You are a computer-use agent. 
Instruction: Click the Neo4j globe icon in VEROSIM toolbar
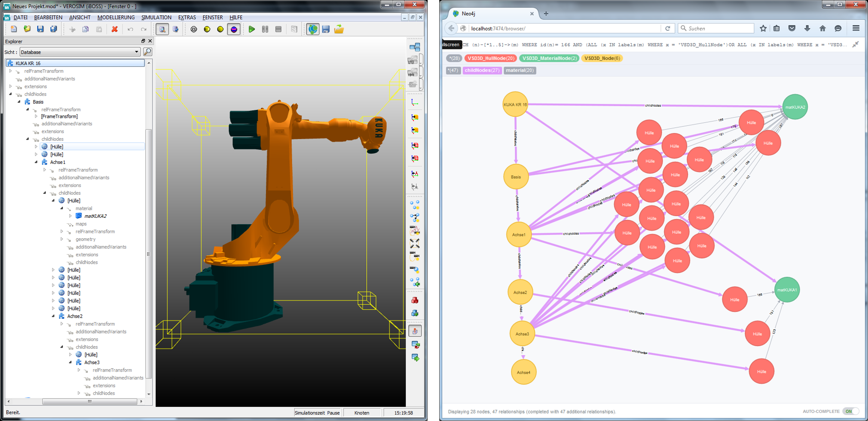point(312,29)
